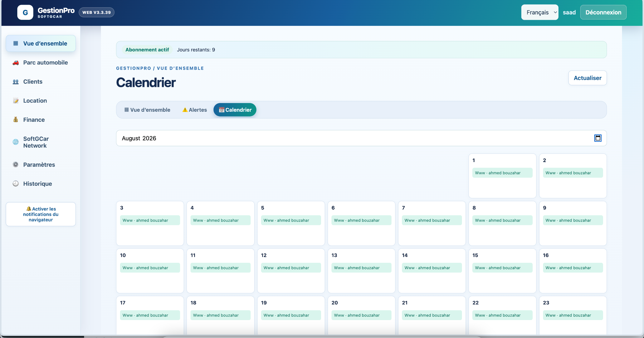Click the red car icon for Parc automobile
644x338 pixels.
click(x=16, y=63)
